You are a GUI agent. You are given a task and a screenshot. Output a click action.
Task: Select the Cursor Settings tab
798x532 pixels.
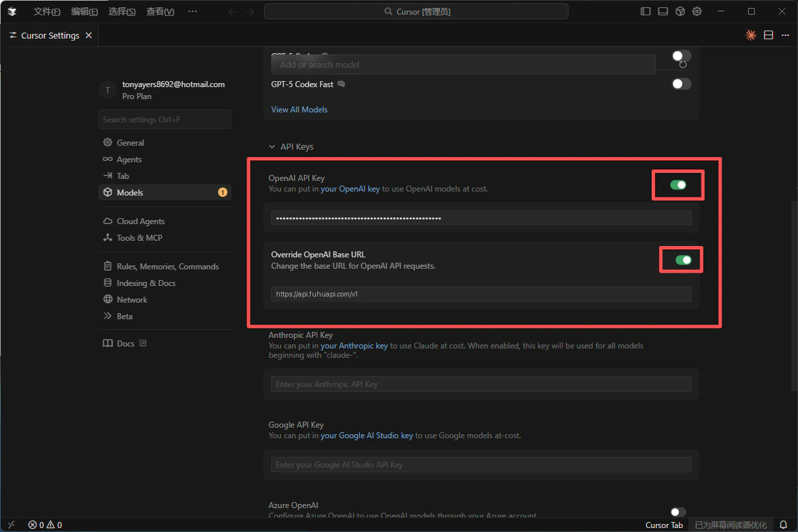click(51, 35)
